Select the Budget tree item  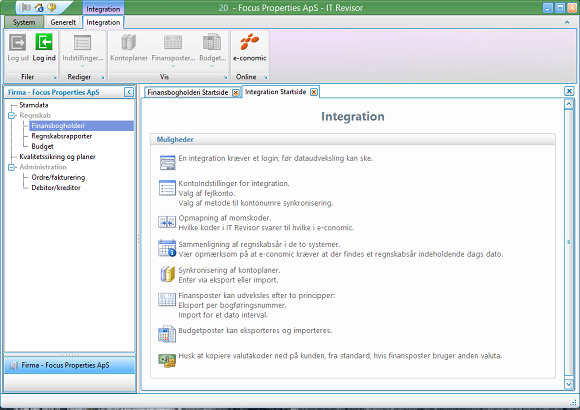(43, 147)
